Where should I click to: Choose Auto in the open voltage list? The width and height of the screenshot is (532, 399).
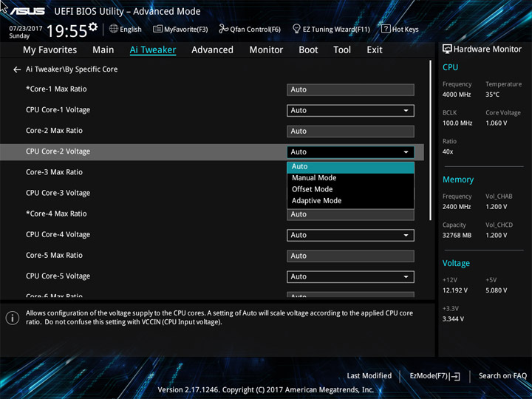point(350,166)
